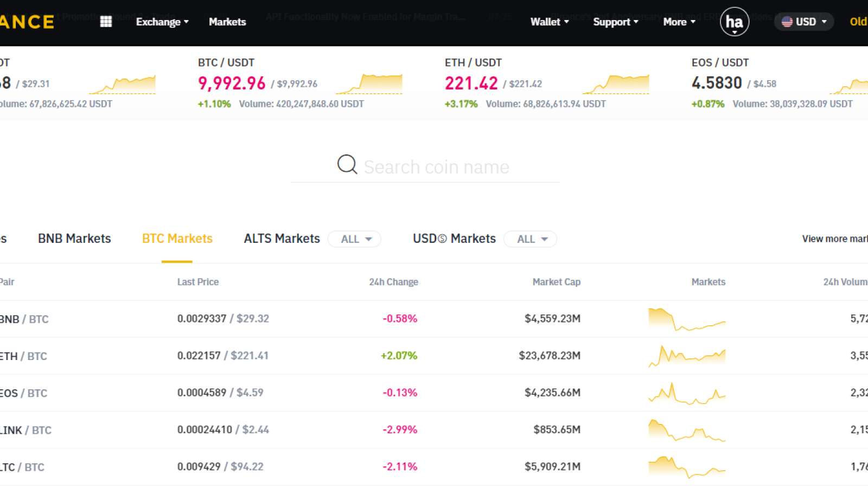Screen dimensions: 868x488
Task: Expand the Exchange dropdown menu
Action: tap(162, 22)
